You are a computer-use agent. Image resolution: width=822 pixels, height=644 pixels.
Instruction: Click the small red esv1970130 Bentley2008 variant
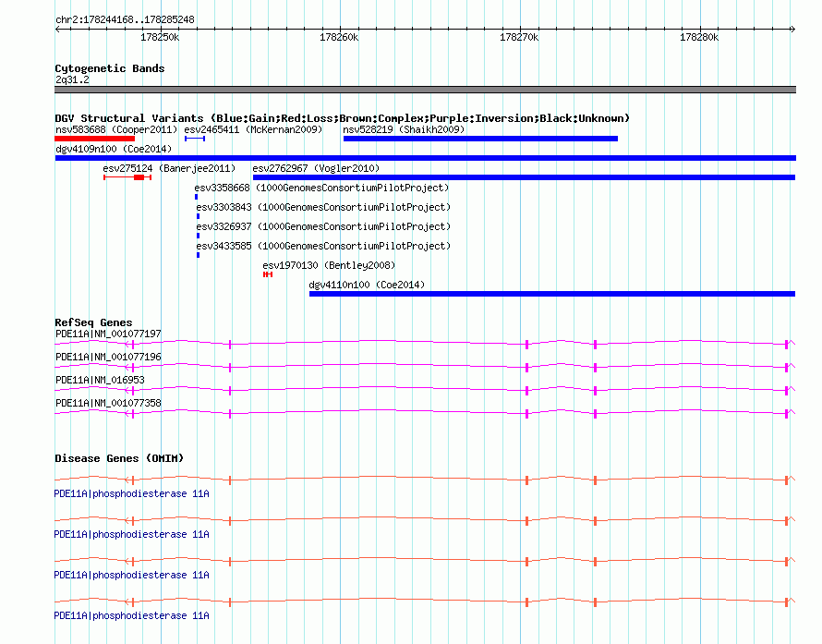click(268, 274)
